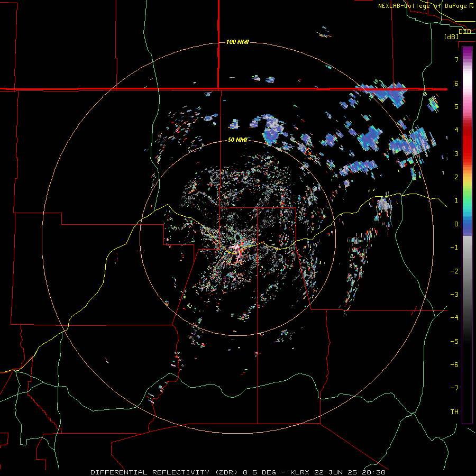Click the "-6" value on the color scale
Image resolution: width=476 pixels, height=476 pixels.
[x=454, y=365]
